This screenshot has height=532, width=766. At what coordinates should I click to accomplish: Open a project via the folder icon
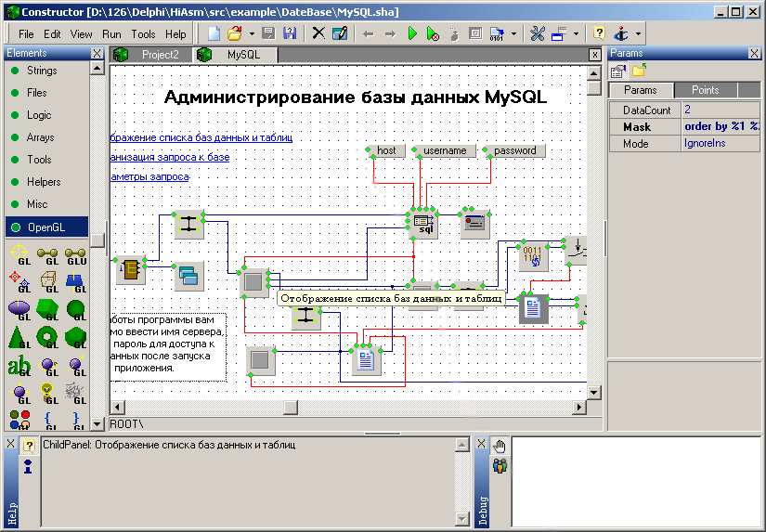235,33
